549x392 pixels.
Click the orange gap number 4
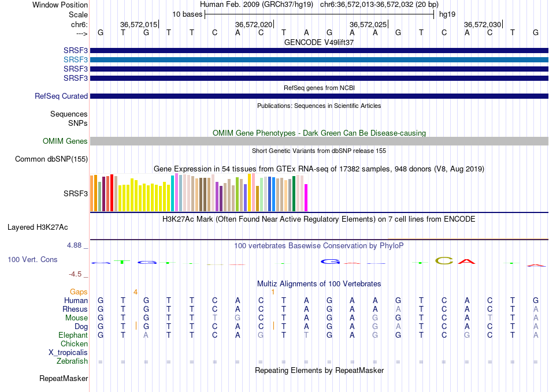click(135, 292)
